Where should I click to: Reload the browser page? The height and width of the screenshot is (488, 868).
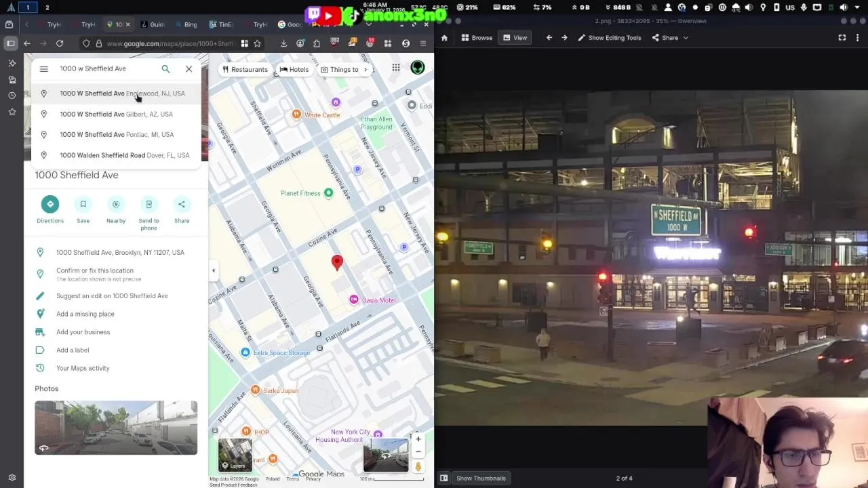(60, 43)
